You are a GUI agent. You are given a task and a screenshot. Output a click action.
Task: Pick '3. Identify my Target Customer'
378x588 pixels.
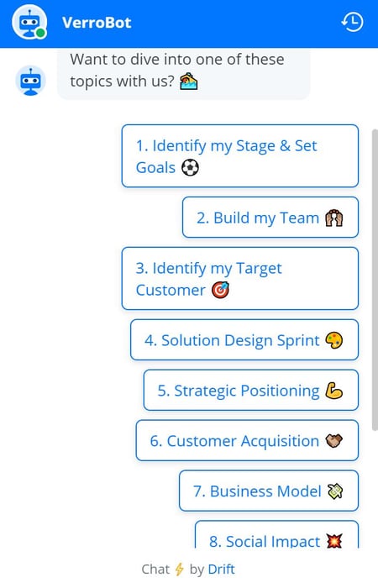click(240, 279)
